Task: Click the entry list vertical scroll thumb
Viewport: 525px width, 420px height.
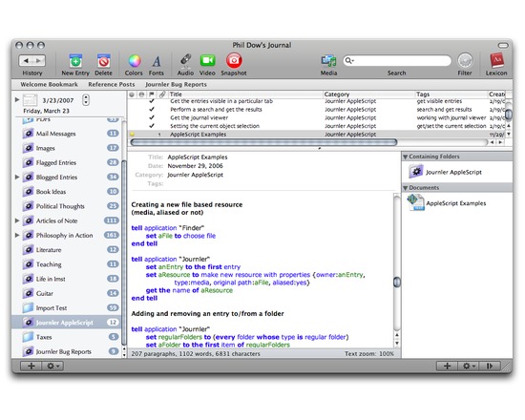Action: [x=509, y=115]
